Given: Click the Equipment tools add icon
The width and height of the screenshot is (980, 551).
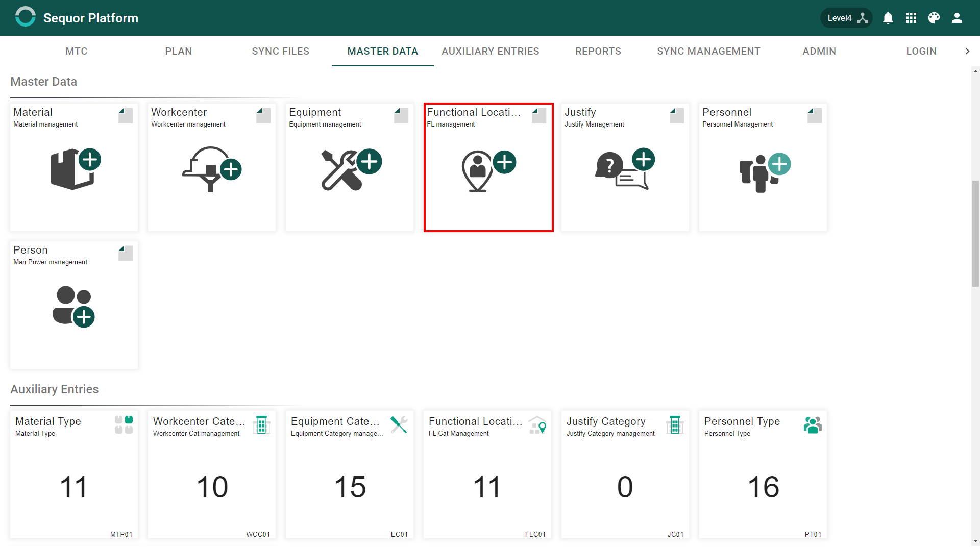Looking at the screenshot, I should click(x=351, y=169).
